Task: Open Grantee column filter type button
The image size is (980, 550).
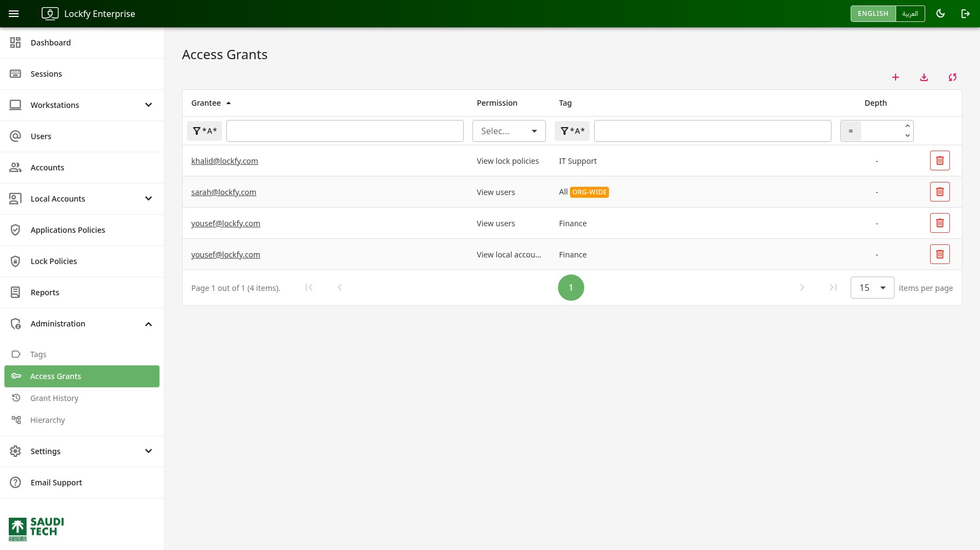Action: (x=204, y=131)
